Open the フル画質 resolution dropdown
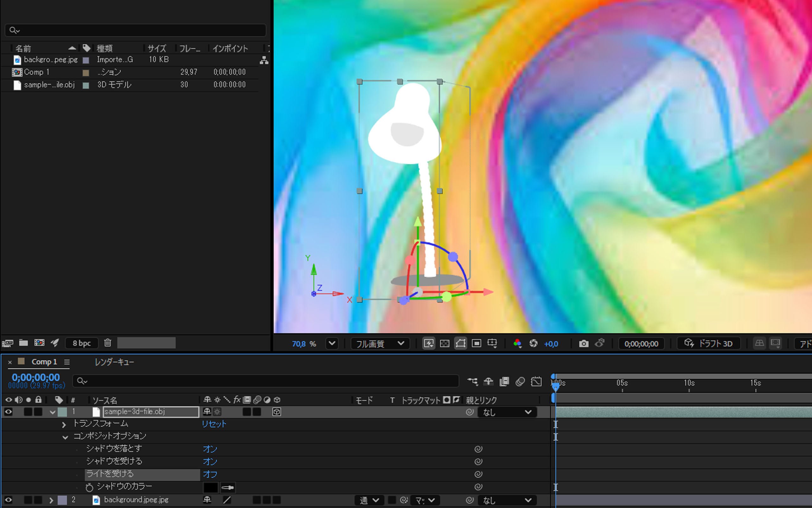The height and width of the screenshot is (508, 812). pos(380,343)
